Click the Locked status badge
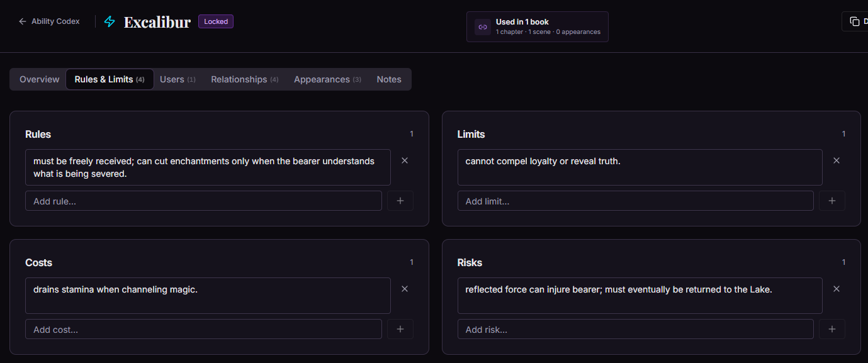 click(216, 21)
